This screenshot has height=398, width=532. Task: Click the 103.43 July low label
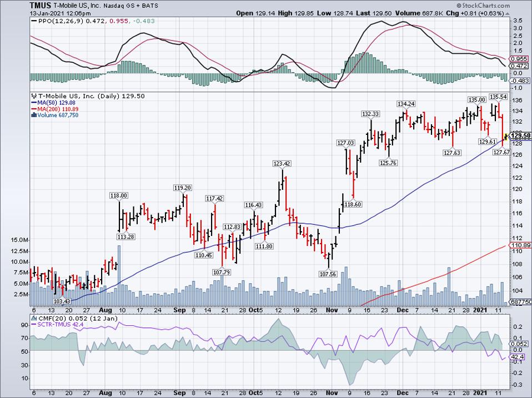[x=62, y=302]
